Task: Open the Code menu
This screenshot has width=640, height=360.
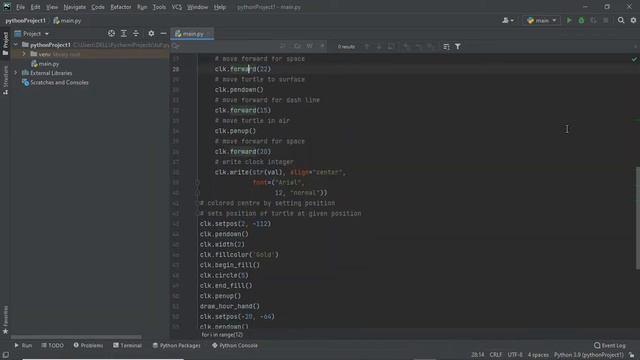Action: [98, 7]
